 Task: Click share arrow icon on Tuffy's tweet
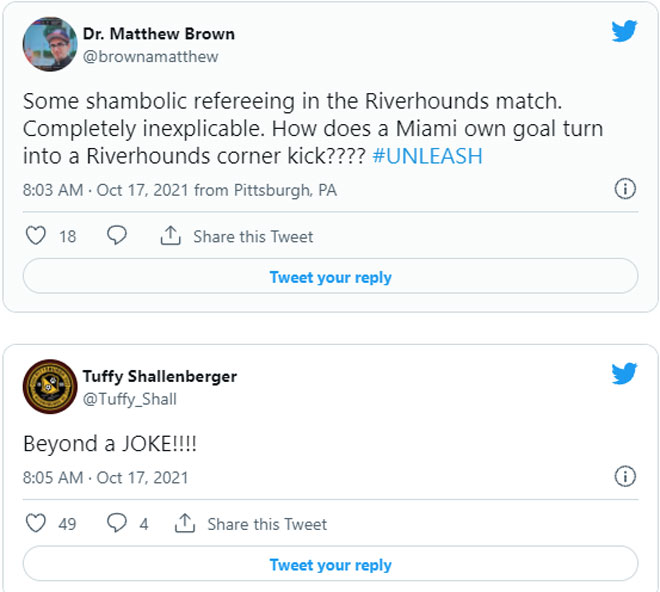coord(184,523)
